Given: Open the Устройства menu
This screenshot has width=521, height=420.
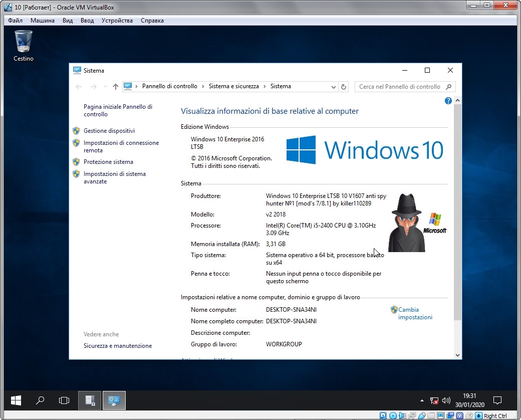Looking at the screenshot, I should click(x=117, y=21).
